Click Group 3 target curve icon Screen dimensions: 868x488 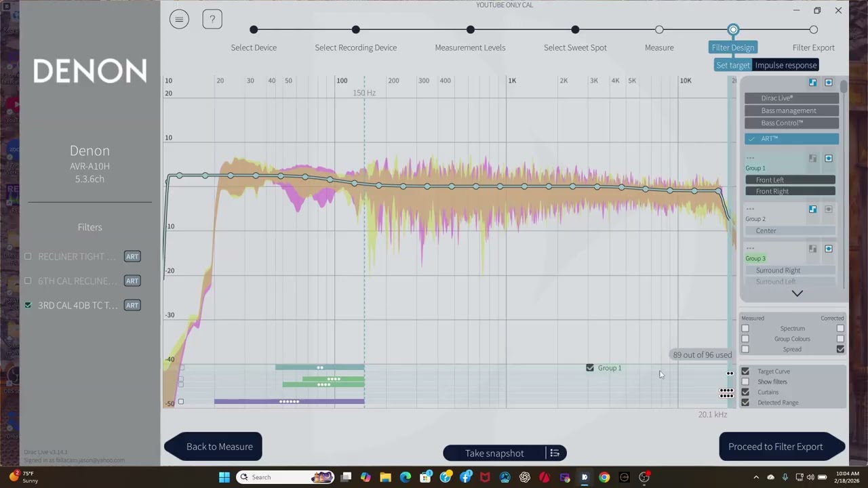(812, 249)
